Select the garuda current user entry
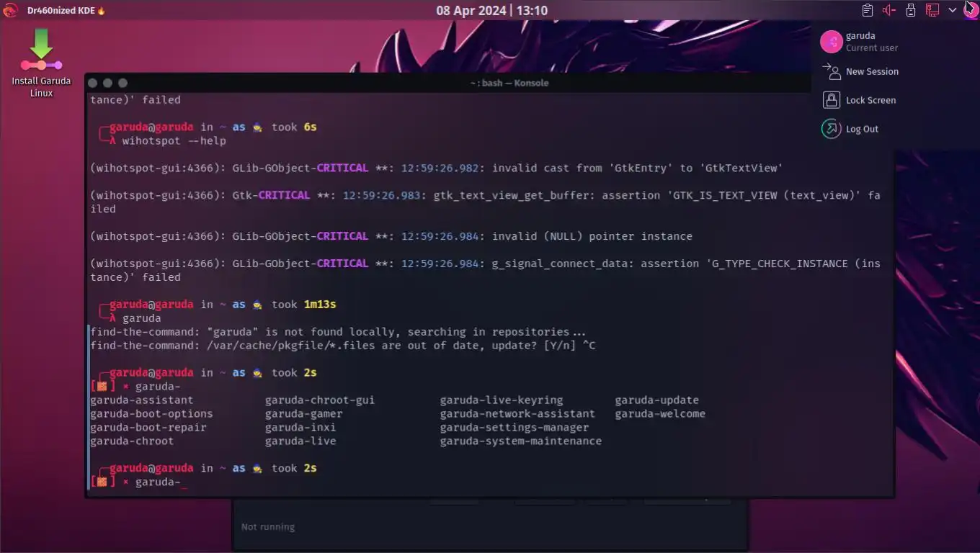 pos(860,42)
